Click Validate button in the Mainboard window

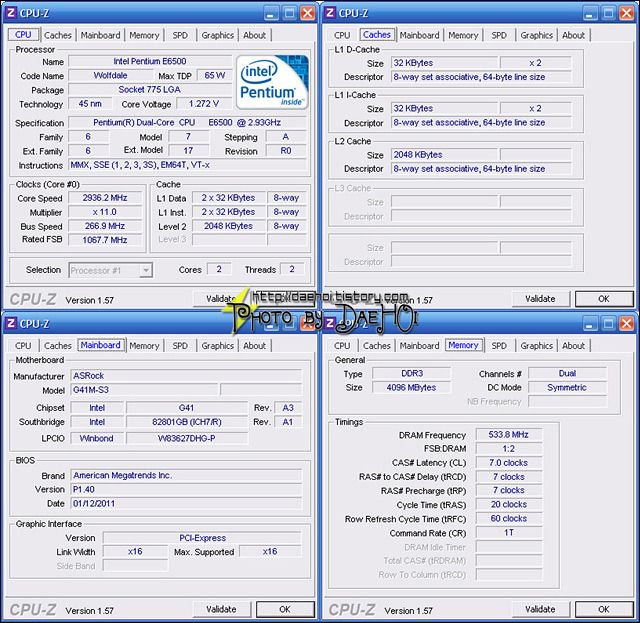coord(221,609)
